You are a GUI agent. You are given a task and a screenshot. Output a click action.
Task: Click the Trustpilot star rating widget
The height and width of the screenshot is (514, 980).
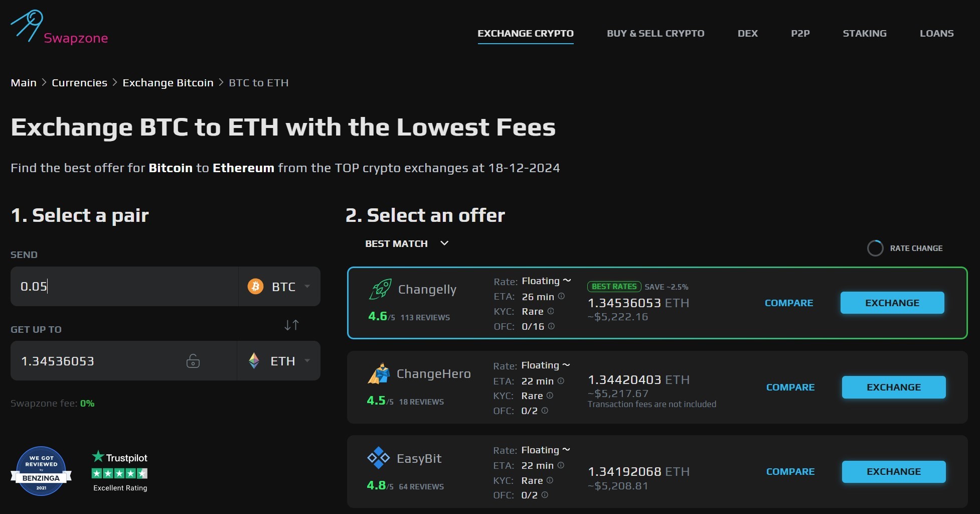120,471
